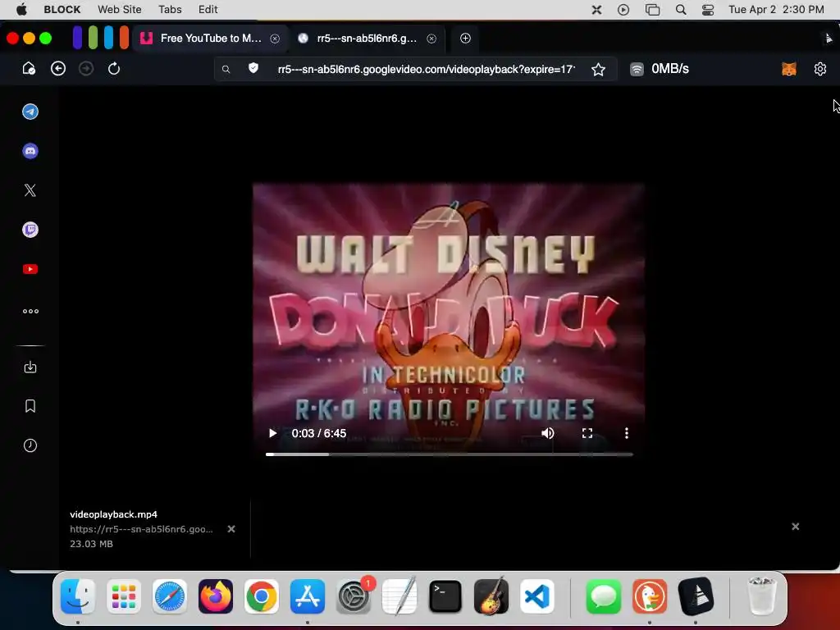The width and height of the screenshot is (840, 630).
Task: Select the orange workspace color bar
Action: (125, 38)
